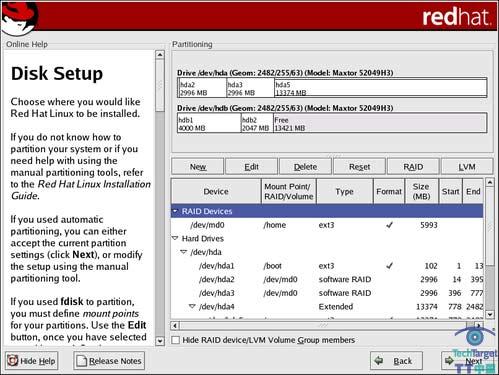The width and height of the screenshot is (499, 375).
Task: Click the partition list horizontal scrollbar thumb
Action: (323, 325)
